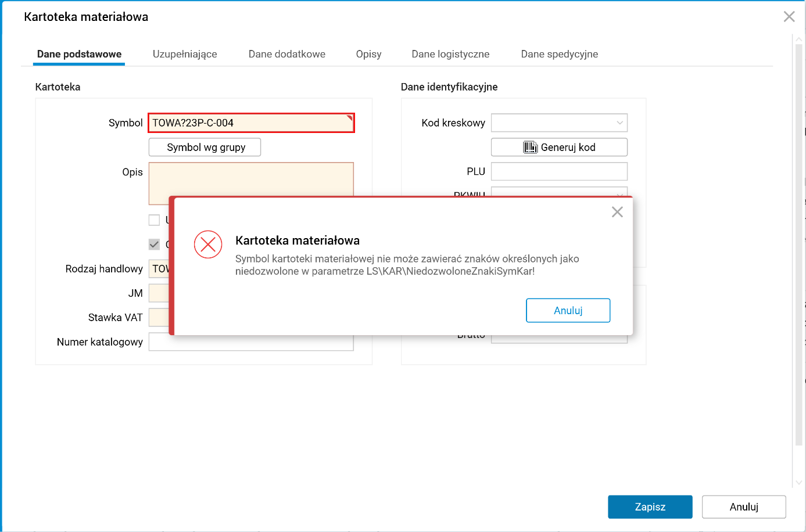This screenshot has height=532, width=806.
Task: Click the PLU input field
Action: click(x=558, y=172)
